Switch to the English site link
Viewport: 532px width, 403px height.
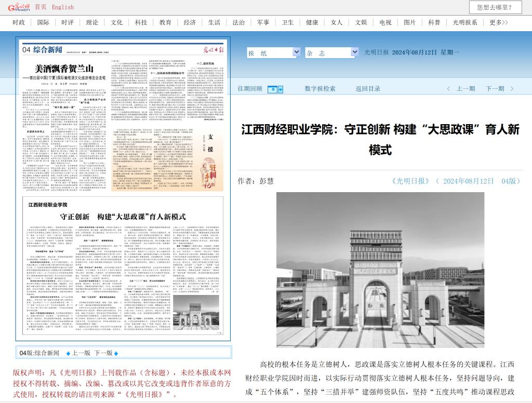(62, 7)
